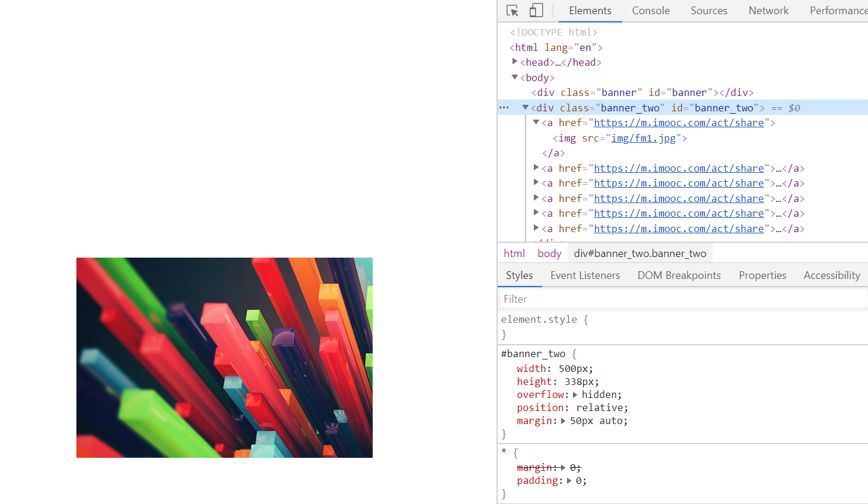This screenshot has height=504, width=868.
Task: Expand the second share anchor node
Action: [x=536, y=168]
